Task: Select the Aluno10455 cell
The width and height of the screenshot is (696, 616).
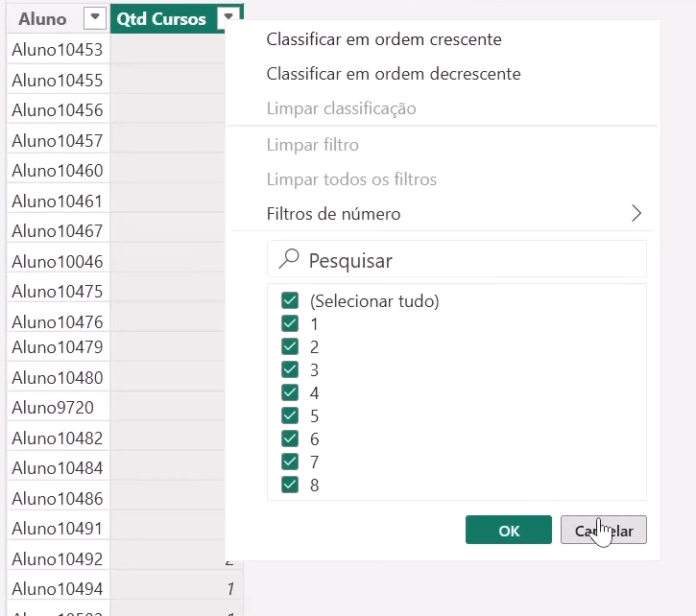Action: (x=58, y=80)
